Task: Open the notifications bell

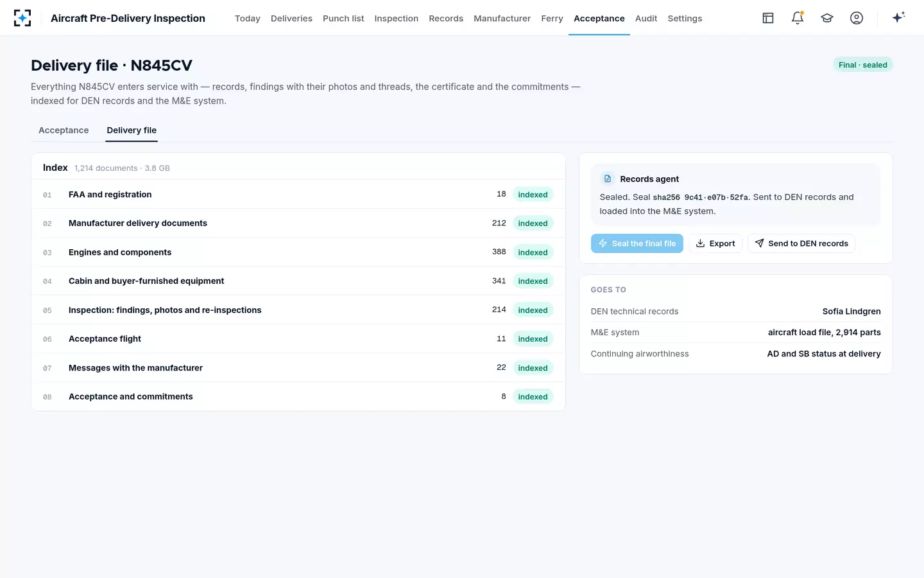Action: pyautogui.click(x=798, y=18)
